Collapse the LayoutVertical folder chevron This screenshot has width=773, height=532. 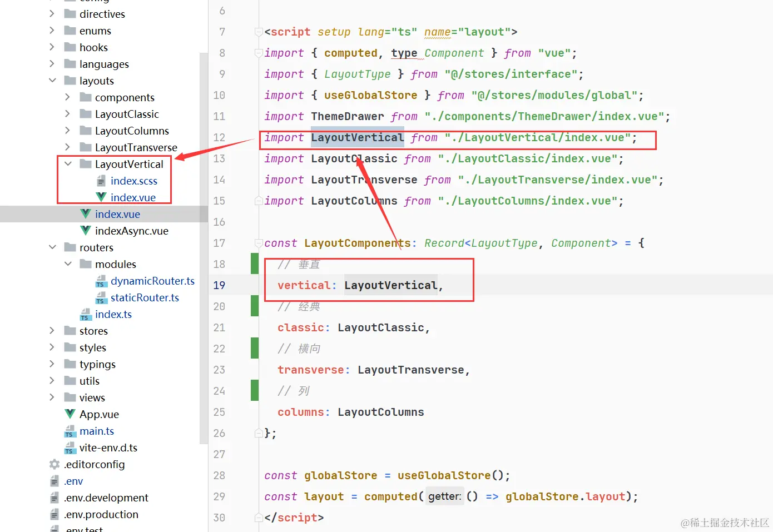[x=68, y=163]
